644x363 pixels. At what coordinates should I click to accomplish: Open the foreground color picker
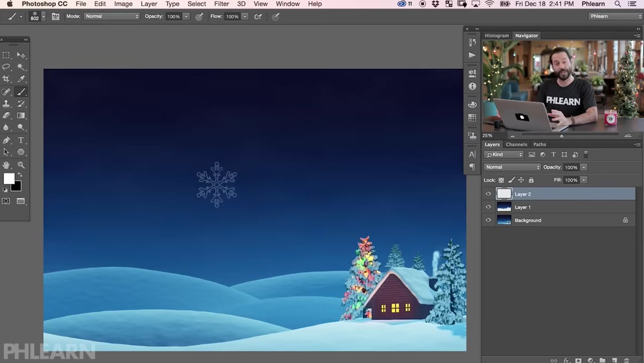(x=9, y=178)
